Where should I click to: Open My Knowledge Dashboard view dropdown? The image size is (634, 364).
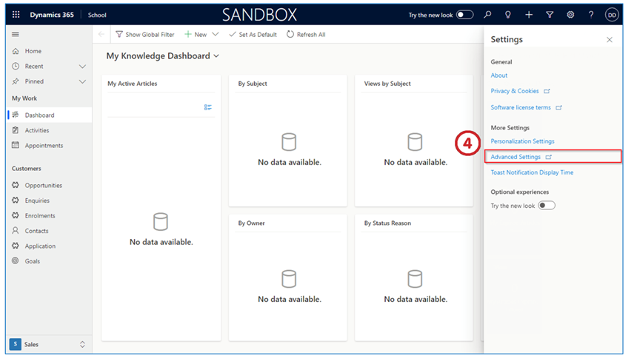coord(216,56)
